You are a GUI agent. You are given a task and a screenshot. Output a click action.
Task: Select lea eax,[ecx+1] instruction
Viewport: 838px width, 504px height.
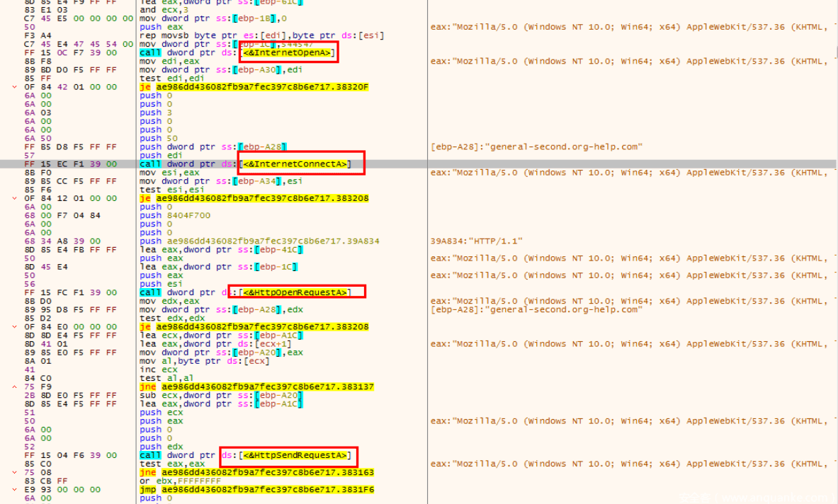pyautogui.click(x=216, y=344)
